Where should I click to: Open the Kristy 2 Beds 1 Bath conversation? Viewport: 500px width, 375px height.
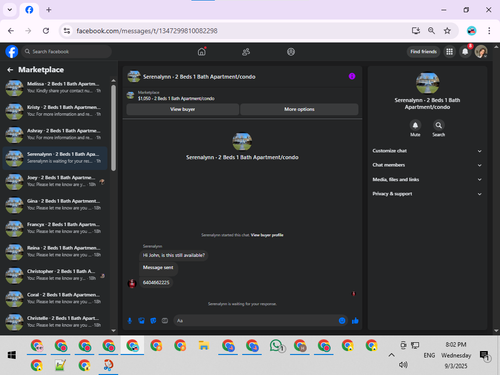tap(55, 111)
